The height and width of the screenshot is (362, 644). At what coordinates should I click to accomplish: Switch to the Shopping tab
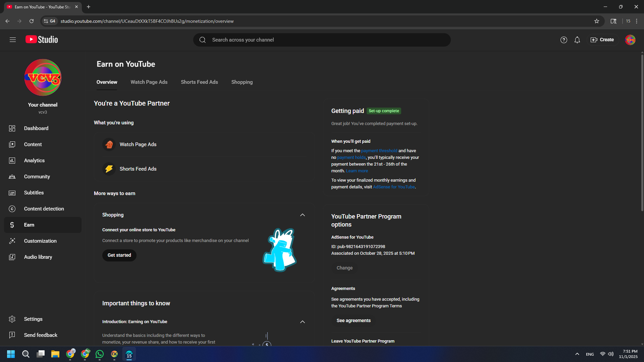pyautogui.click(x=242, y=82)
